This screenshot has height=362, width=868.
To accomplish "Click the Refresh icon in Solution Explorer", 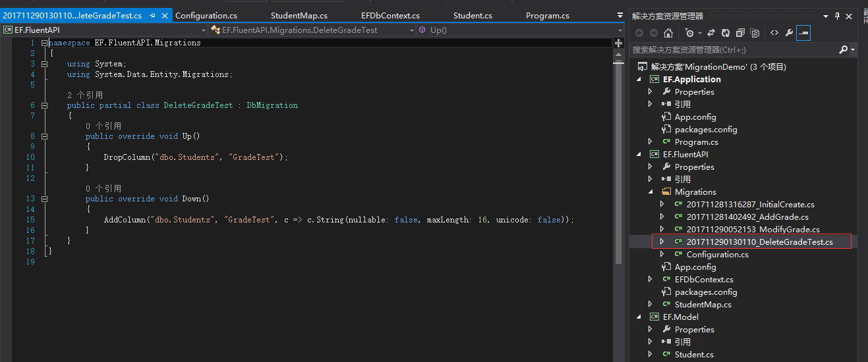I will (726, 33).
